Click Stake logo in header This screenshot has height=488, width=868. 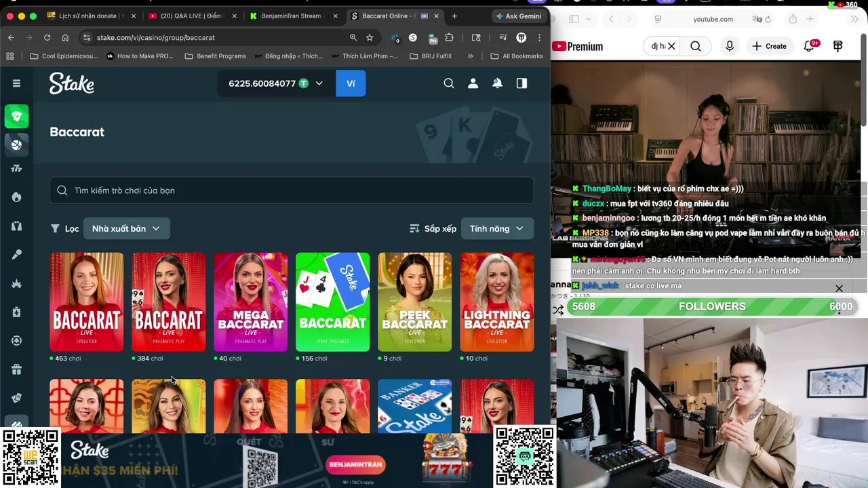coord(72,83)
